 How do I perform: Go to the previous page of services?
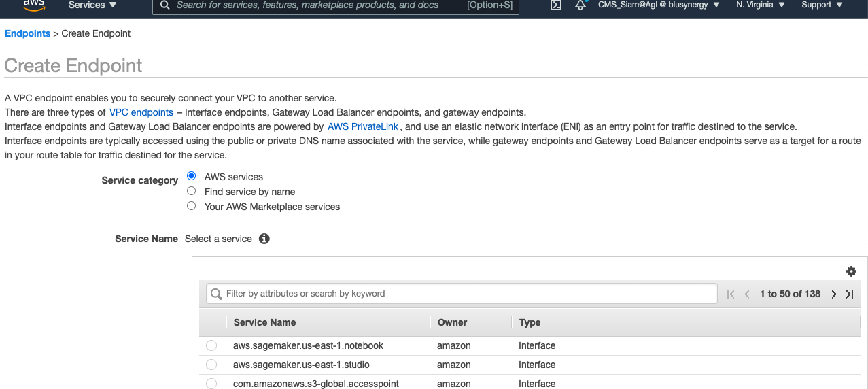(x=747, y=294)
